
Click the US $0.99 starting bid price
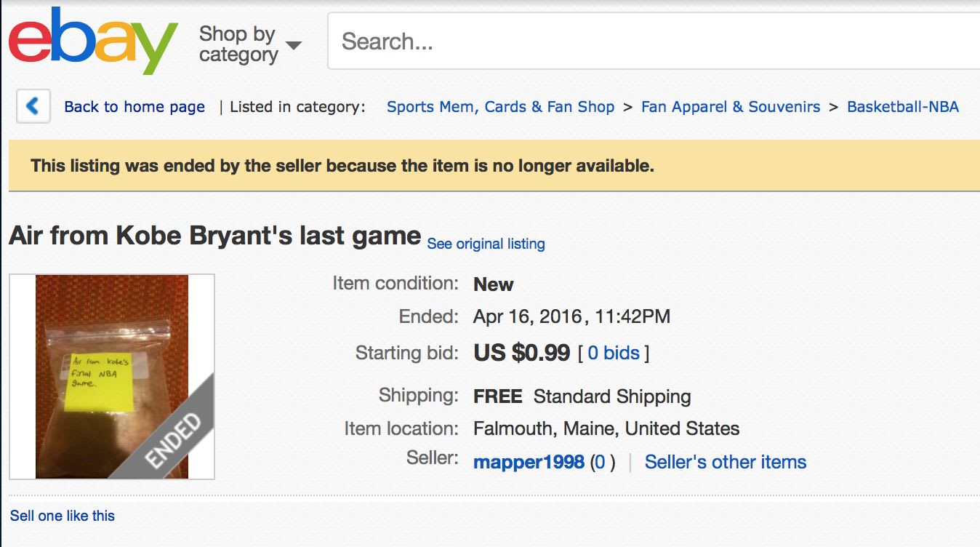521,353
